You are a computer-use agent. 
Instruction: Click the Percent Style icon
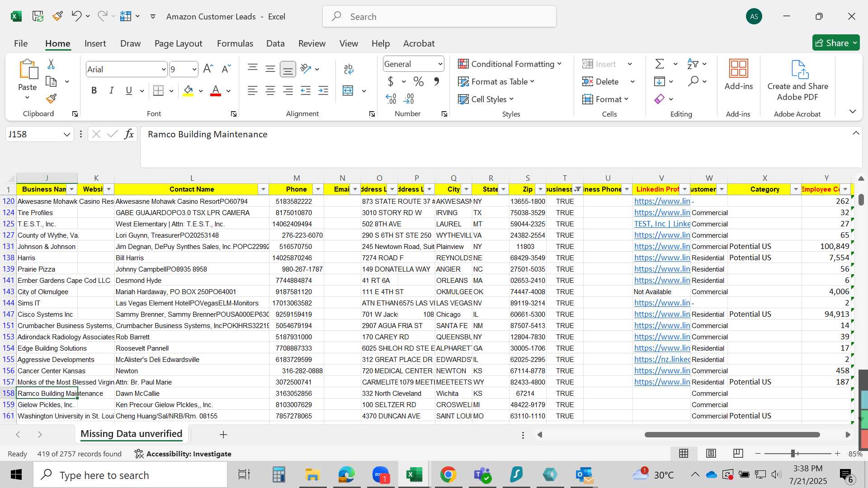(x=419, y=81)
